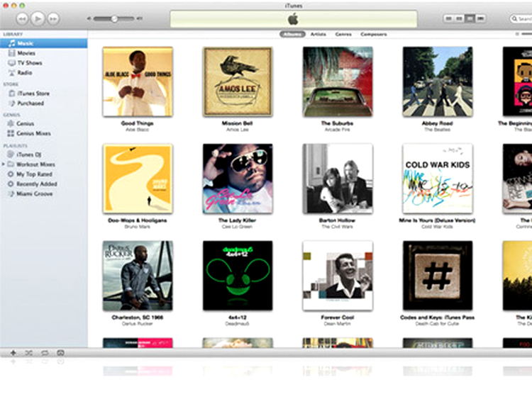Open the Abbey Road album cover
Image resolution: width=532 pixels, height=399 pixels.
pos(438,82)
